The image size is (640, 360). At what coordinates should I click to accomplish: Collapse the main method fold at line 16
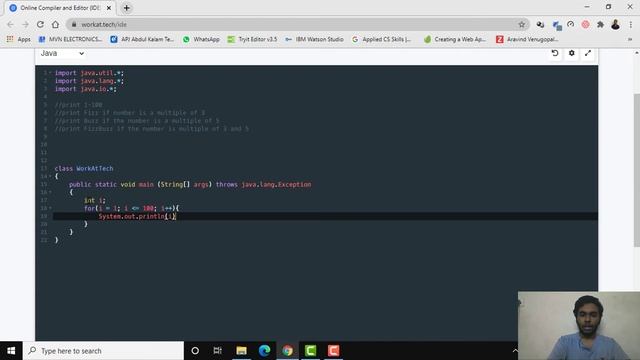point(50,192)
